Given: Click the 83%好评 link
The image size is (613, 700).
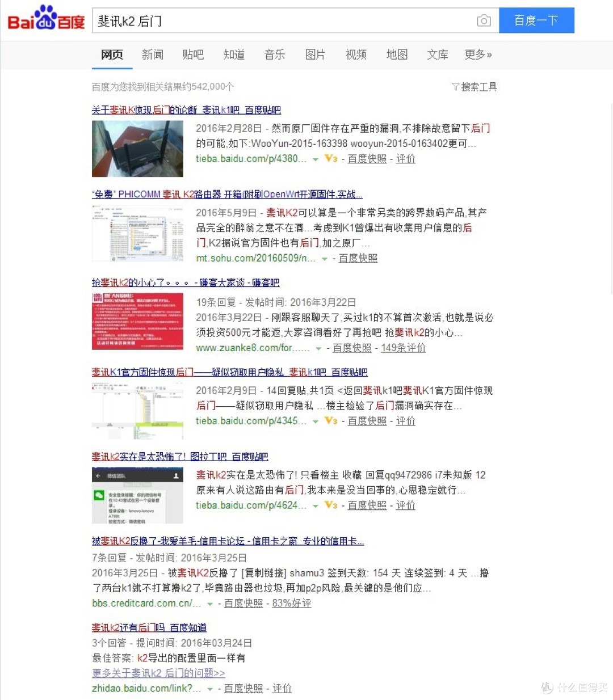Looking at the screenshot, I should pos(292,604).
